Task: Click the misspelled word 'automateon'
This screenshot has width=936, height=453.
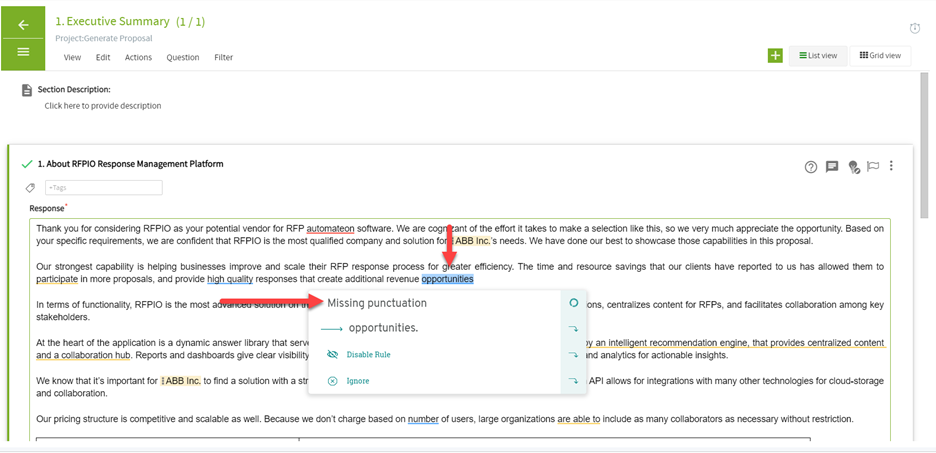Action: [x=330, y=228]
